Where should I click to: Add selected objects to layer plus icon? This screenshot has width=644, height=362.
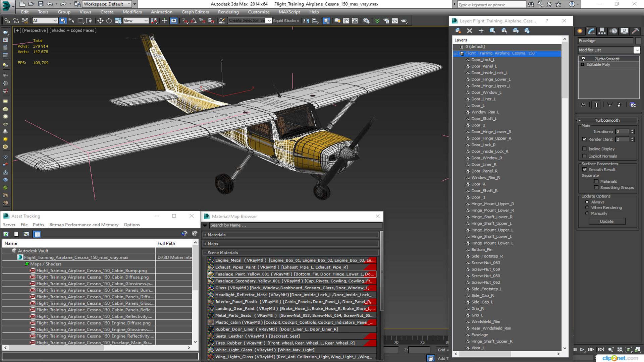point(481,31)
